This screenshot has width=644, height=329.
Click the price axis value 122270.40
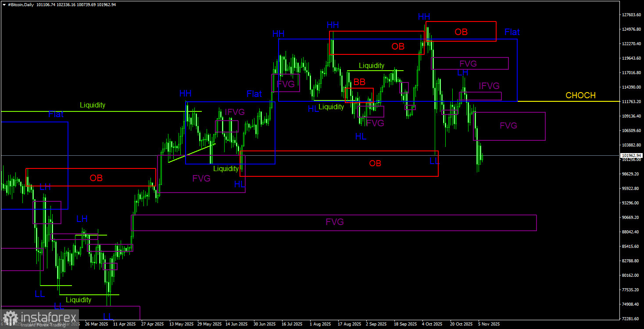(632, 44)
